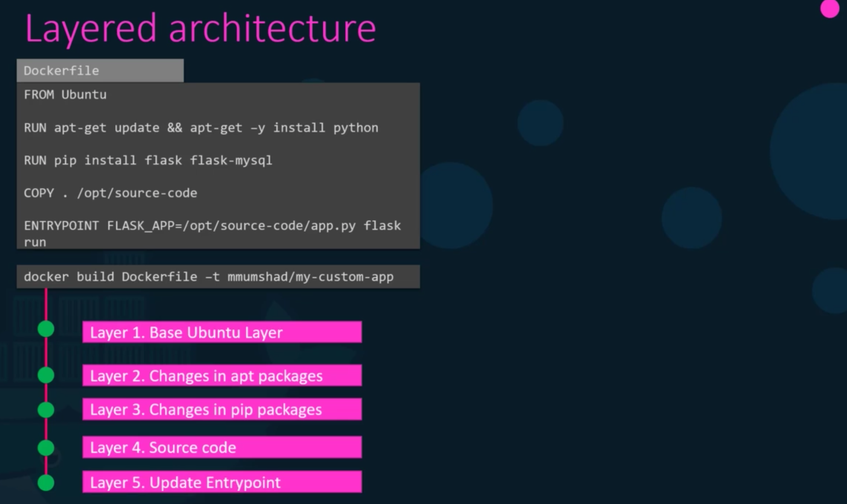Image resolution: width=847 pixels, height=504 pixels.
Task: Select the Layer 5 Update Entrypoint bar
Action: point(222,482)
